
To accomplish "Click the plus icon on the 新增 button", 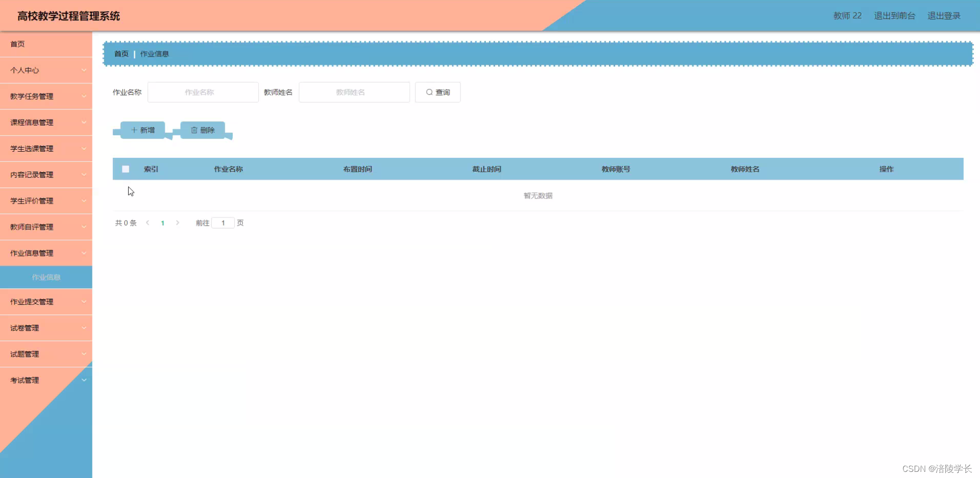I will tap(134, 130).
